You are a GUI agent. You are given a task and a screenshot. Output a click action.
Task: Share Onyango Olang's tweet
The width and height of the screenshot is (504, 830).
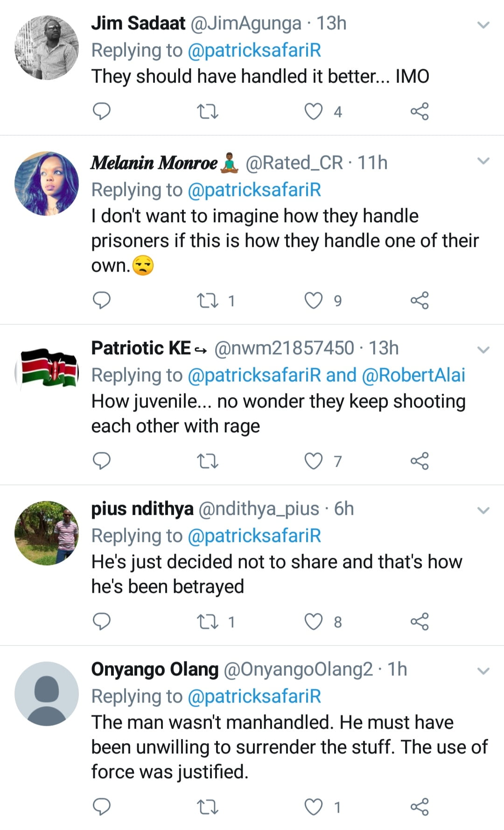(x=419, y=806)
